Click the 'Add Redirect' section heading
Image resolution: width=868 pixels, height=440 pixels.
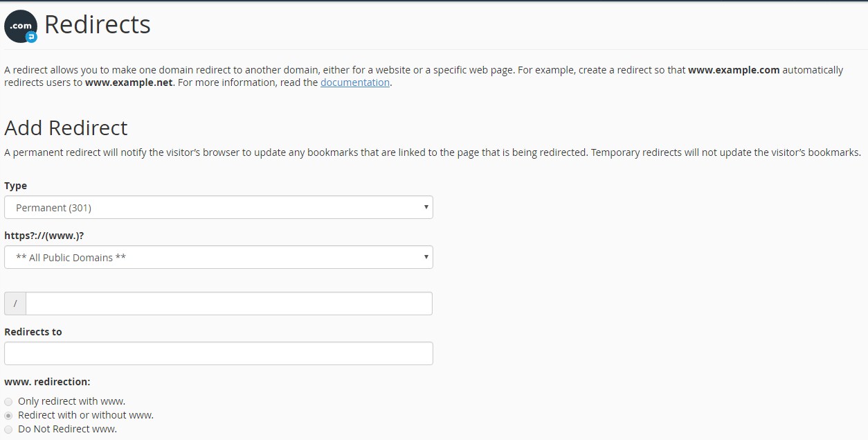[66, 127]
